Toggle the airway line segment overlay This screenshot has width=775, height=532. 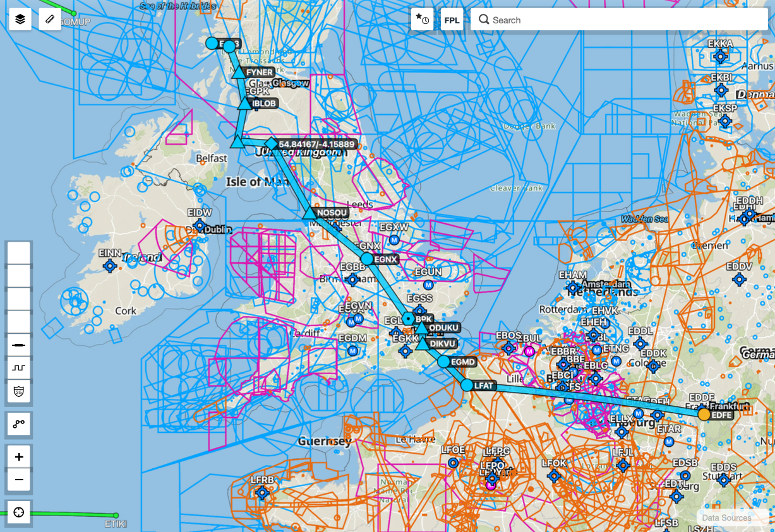pyautogui.click(x=18, y=345)
